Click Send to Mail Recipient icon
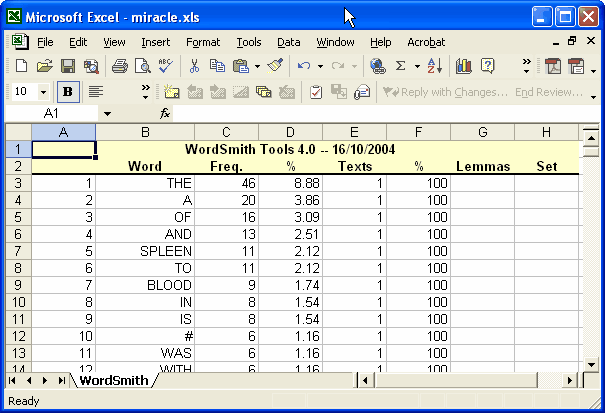 (362, 92)
